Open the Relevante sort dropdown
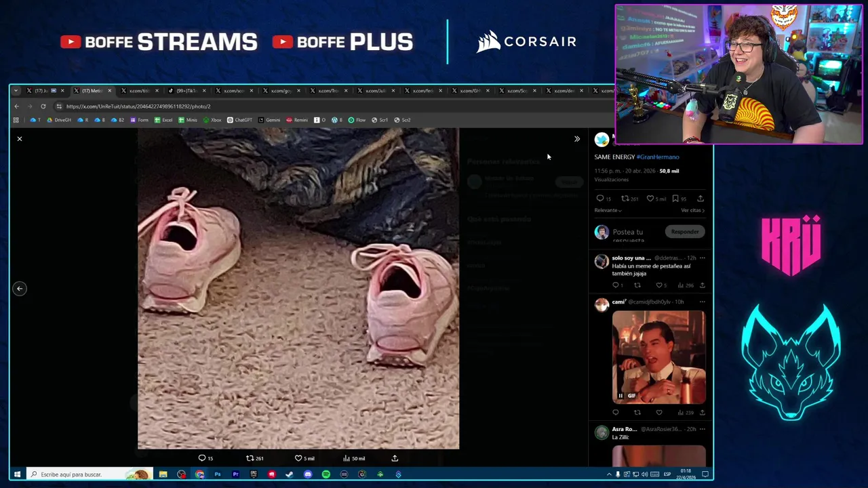The image size is (868, 488). pyautogui.click(x=608, y=210)
